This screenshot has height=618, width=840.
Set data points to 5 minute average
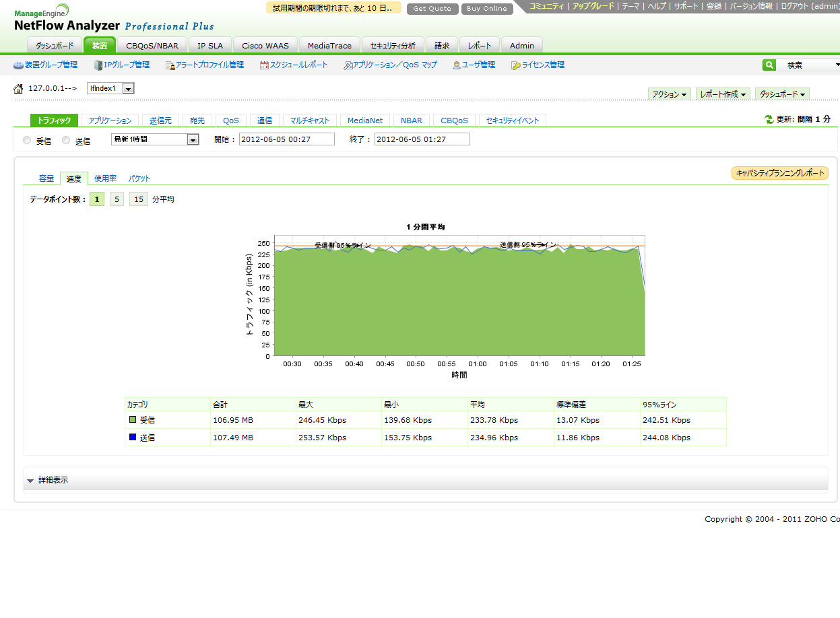pos(117,199)
